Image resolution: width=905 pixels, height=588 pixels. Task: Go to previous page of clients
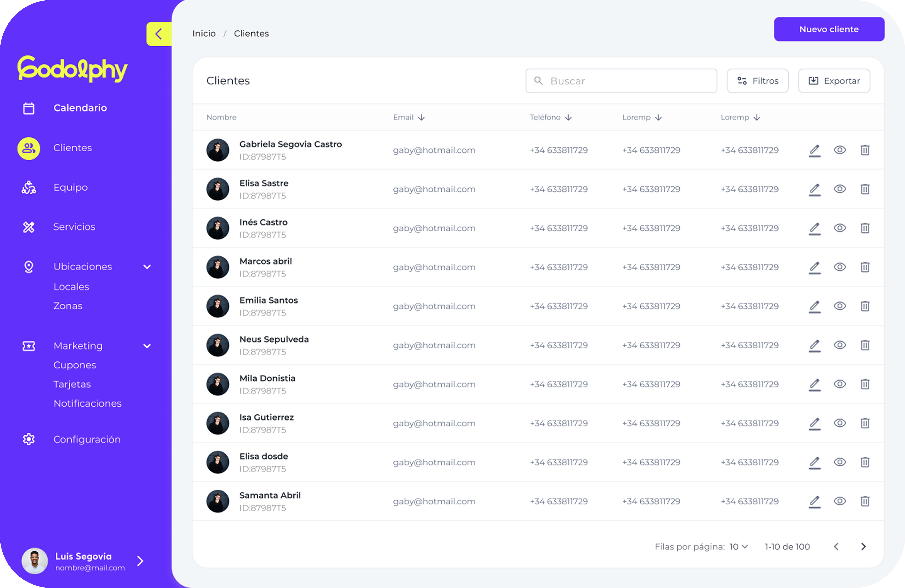tap(836, 547)
